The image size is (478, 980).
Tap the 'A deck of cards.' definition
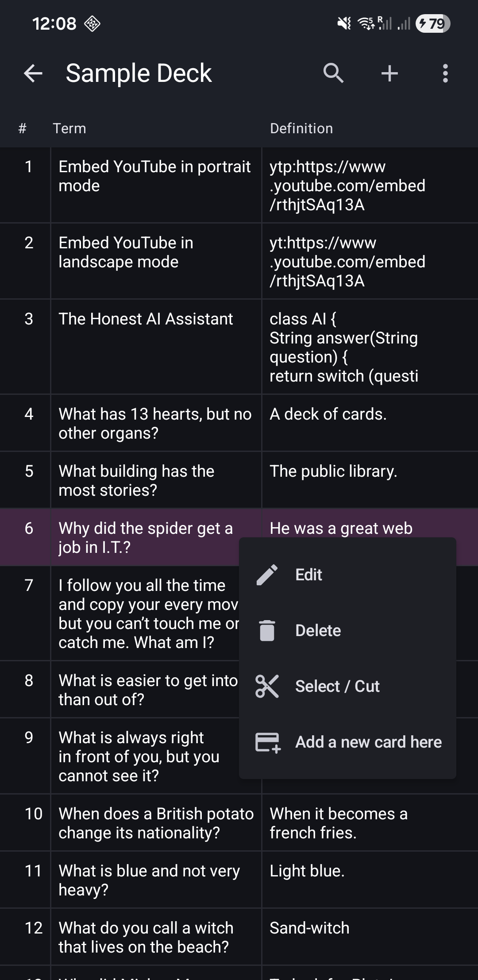pyautogui.click(x=328, y=414)
